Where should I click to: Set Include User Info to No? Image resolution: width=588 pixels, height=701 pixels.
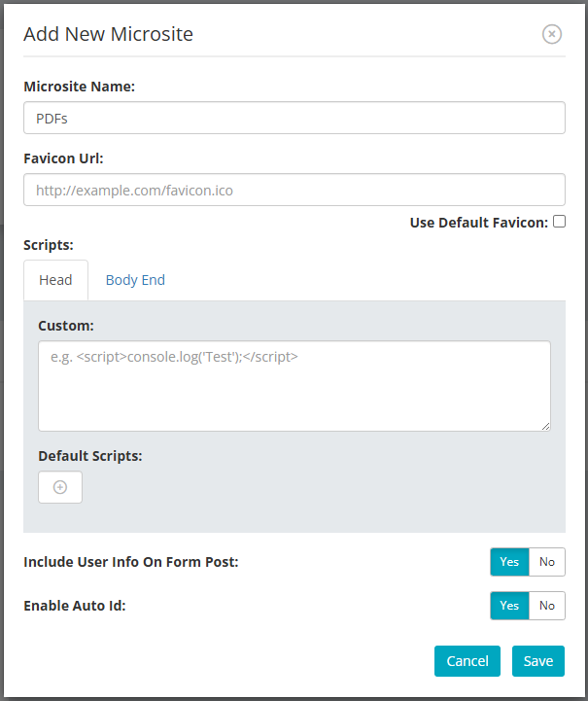point(547,562)
